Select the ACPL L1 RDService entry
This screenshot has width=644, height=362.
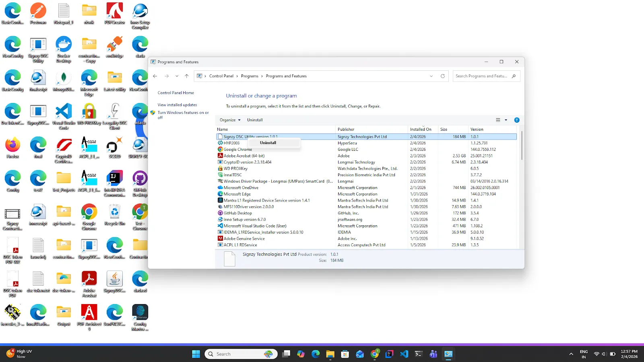(x=366, y=245)
